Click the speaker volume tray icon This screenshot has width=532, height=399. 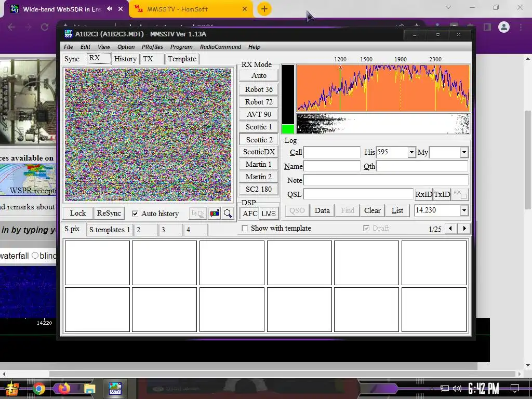[x=457, y=389]
